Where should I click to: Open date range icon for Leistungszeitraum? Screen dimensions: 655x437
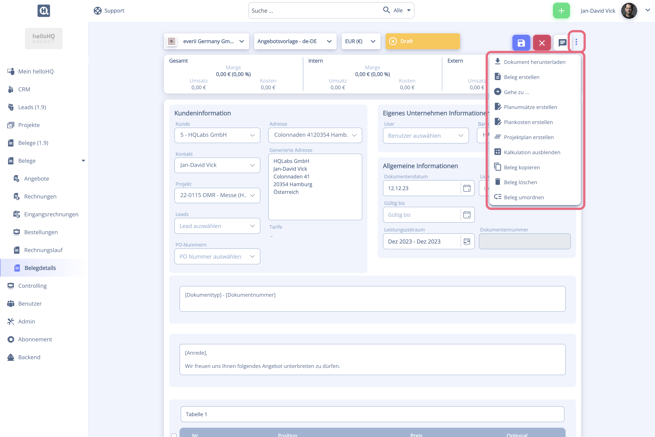pyautogui.click(x=467, y=241)
